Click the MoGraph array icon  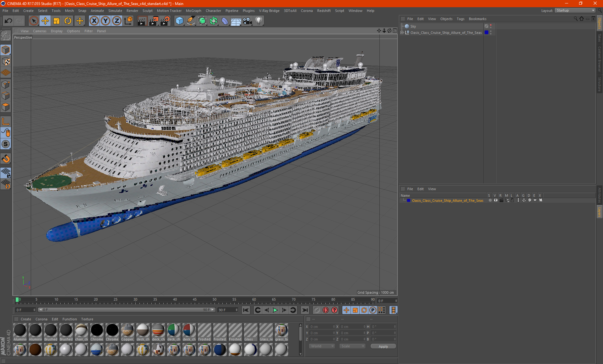214,21
